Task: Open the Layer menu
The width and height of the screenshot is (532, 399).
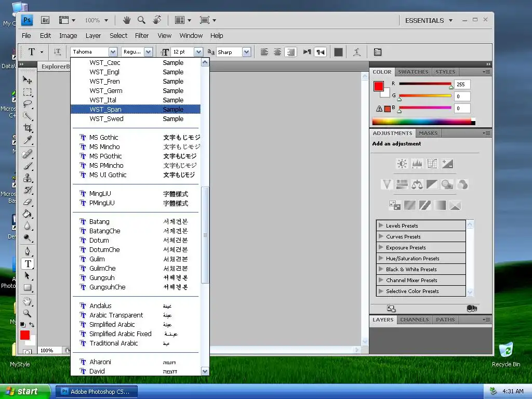Action: point(94,36)
